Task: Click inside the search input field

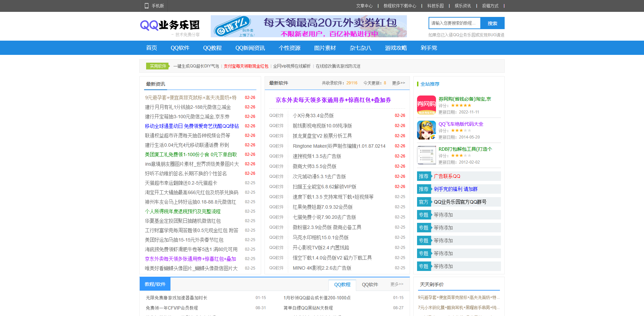Action: [x=455, y=23]
